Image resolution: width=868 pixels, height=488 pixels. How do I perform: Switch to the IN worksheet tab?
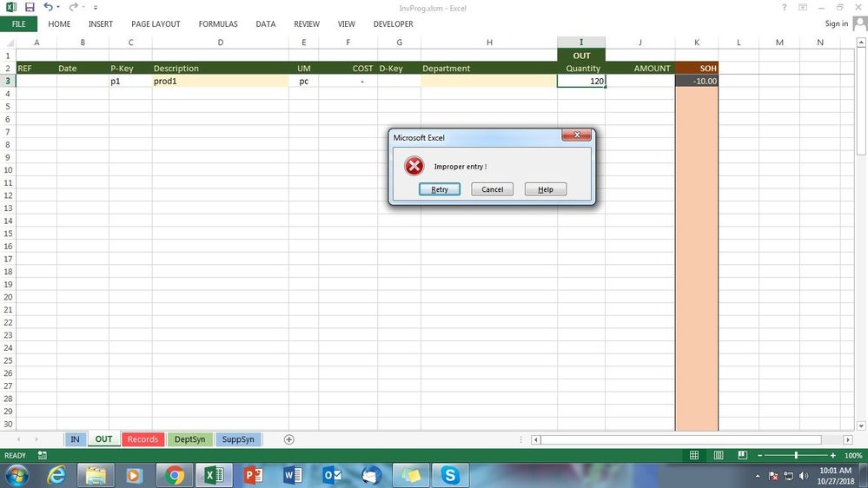pyautogui.click(x=75, y=439)
